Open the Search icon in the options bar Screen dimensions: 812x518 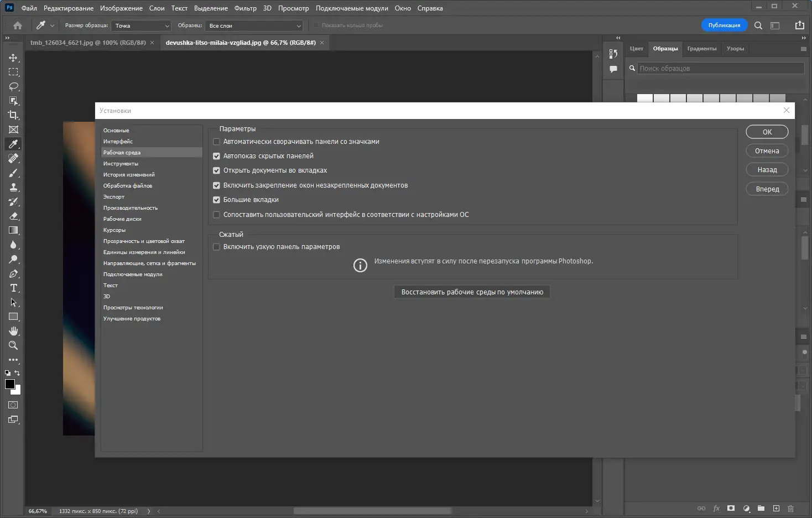tap(758, 25)
